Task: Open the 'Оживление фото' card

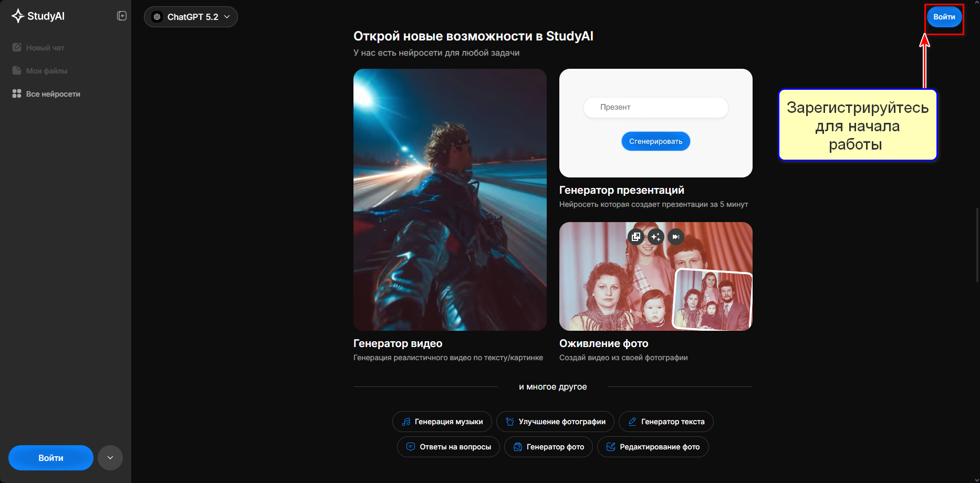Action: click(x=655, y=277)
